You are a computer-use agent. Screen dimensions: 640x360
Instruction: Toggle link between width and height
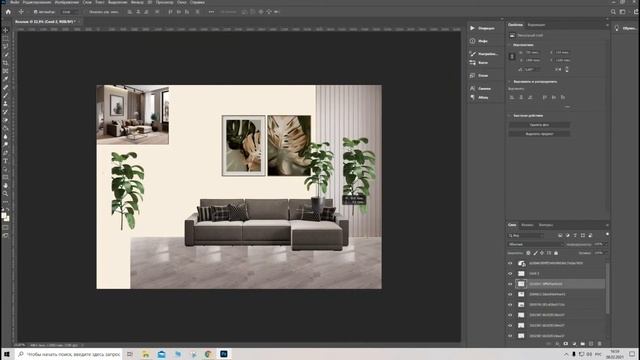coord(512,56)
